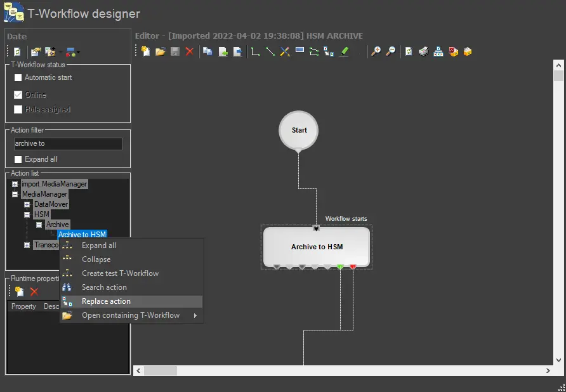The image size is (566, 392).
Task: Choose Replace action from context menu
Action: (106, 301)
